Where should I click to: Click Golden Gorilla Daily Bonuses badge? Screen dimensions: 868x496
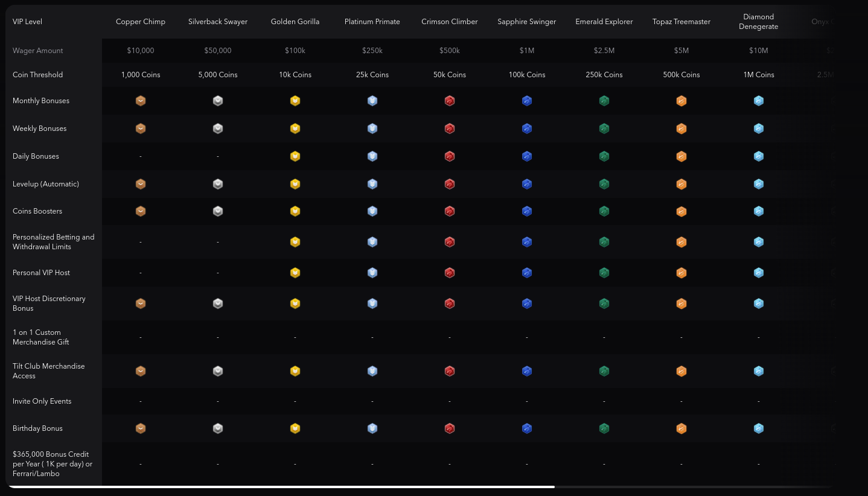coord(295,156)
